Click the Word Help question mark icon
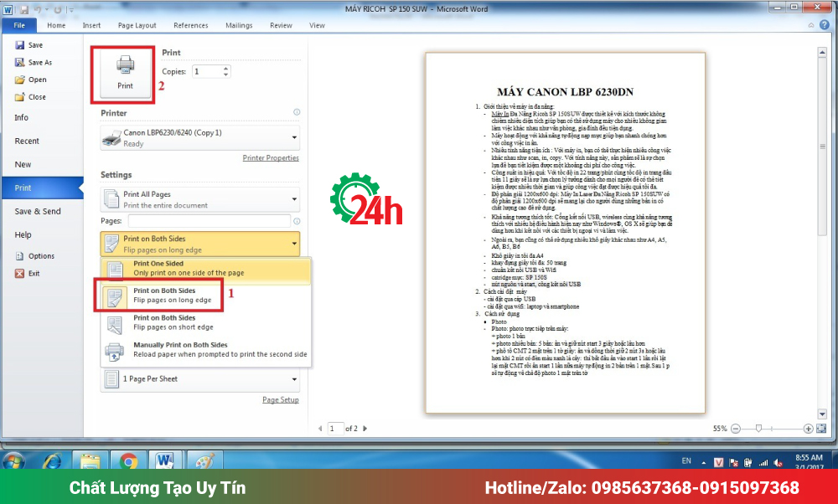Viewport: 838px width, 504px height. tap(825, 25)
